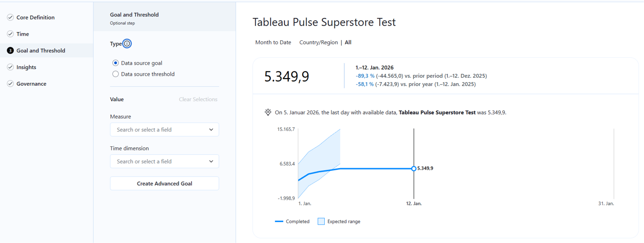Viewport: 644px width, 243px height.
Task: Click the insight lightbulb icon
Action: pyautogui.click(x=268, y=112)
